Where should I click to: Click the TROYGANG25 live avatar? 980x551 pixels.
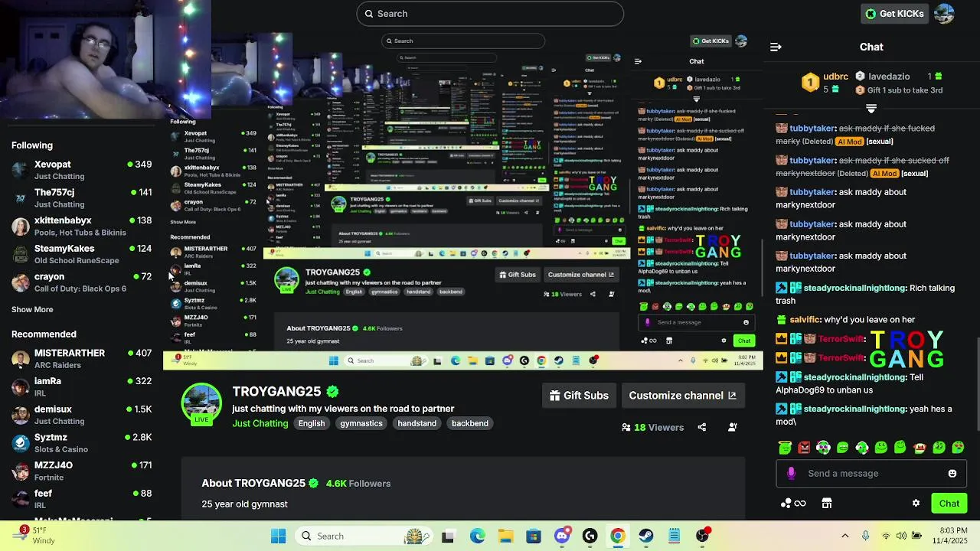[x=201, y=403]
